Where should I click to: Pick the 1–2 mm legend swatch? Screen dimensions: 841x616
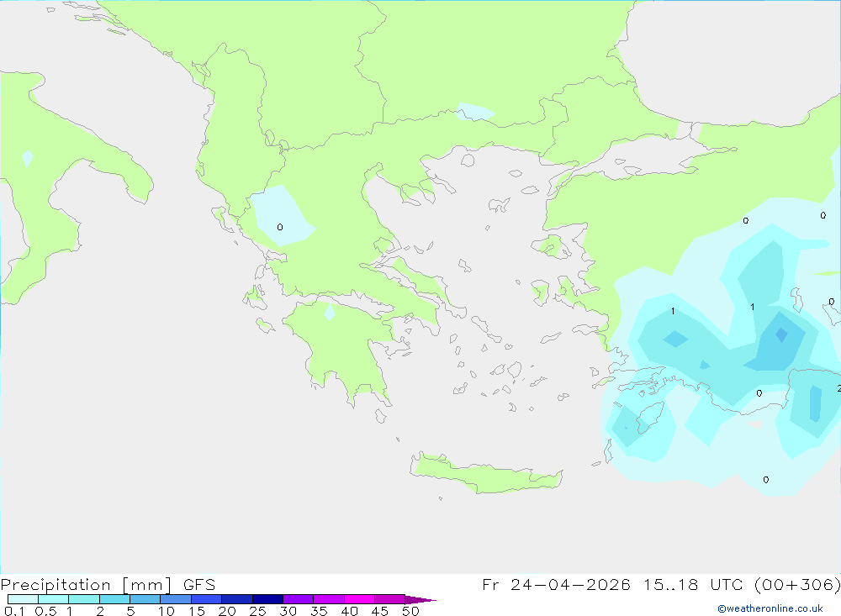pyautogui.click(x=84, y=599)
